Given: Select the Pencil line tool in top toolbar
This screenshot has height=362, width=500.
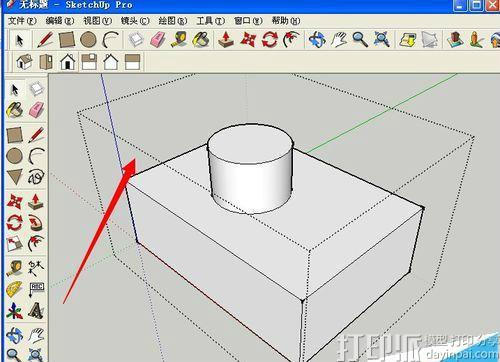Looking at the screenshot, I should [x=45, y=39].
